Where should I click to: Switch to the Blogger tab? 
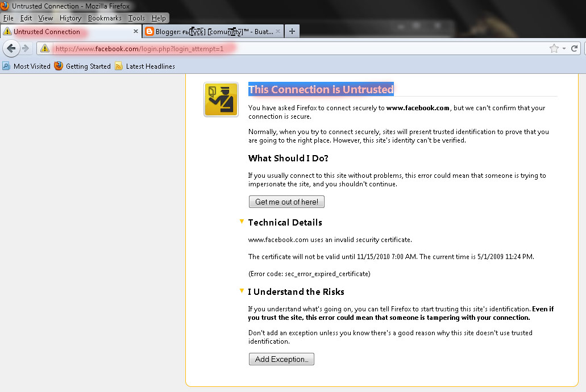coord(210,31)
